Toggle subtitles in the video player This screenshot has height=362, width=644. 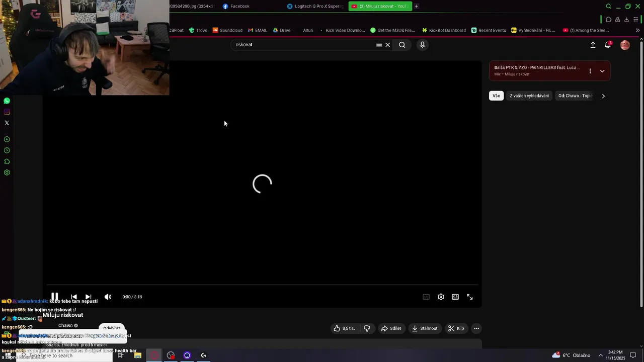pos(426,297)
